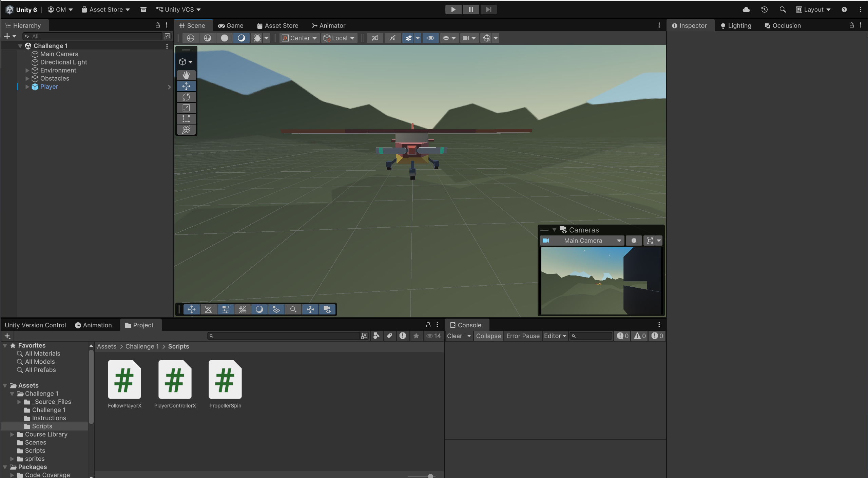Image resolution: width=868 pixels, height=478 pixels.
Task: Toggle Error Pause in Console
Action: (523, 336)
